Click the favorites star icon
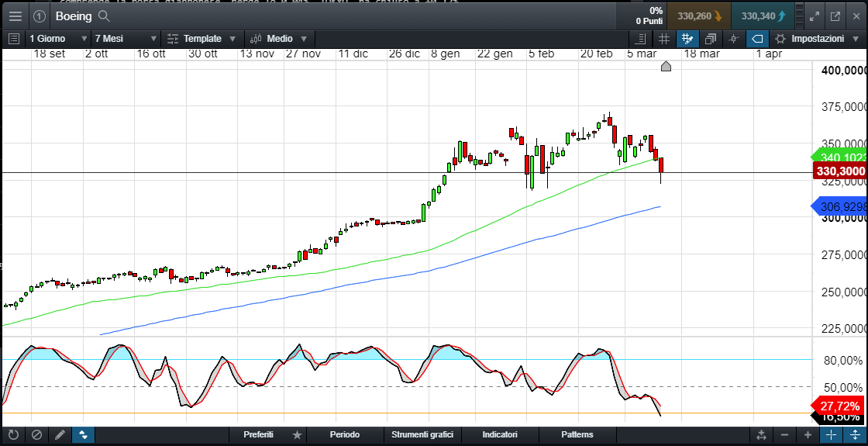868x446 pixels. tap(298, 435)
